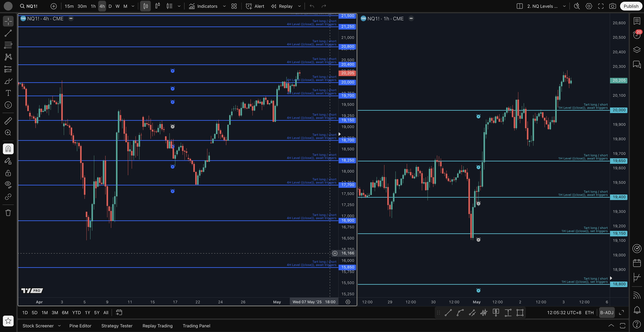Select the trend line drawing tool

coord(8,33)
